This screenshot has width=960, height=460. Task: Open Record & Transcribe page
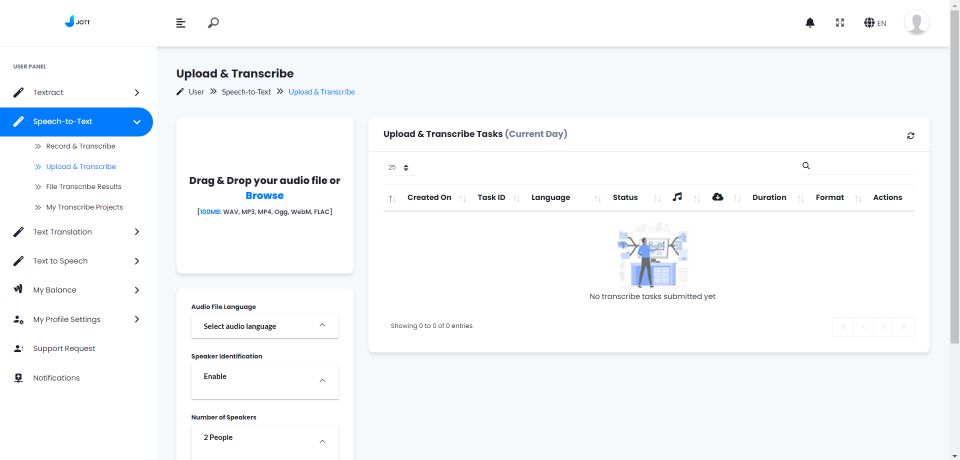pyautogui.click(x=80, y=146)
